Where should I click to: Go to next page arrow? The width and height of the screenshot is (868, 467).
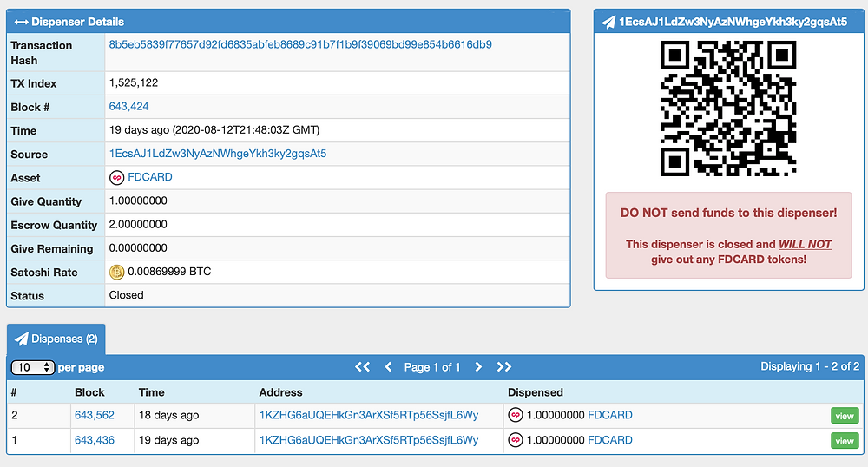(x=478, y=367)
